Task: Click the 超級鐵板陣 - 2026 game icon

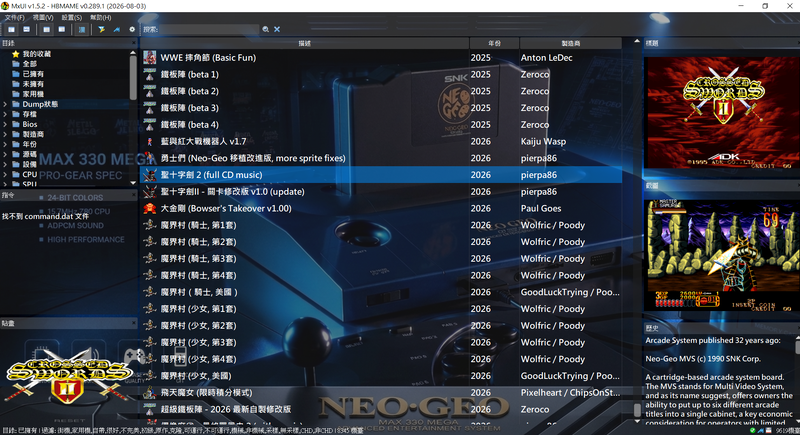Action: click(x=149, y=410)
